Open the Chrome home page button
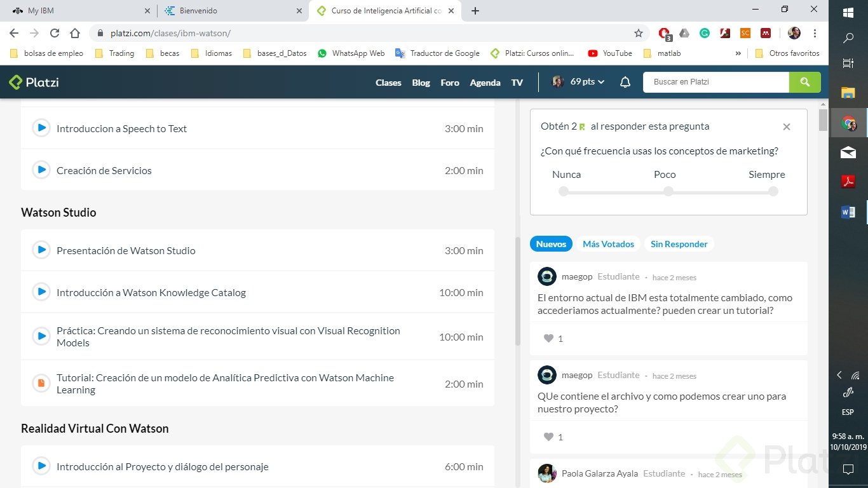 [x=75, y=33]
